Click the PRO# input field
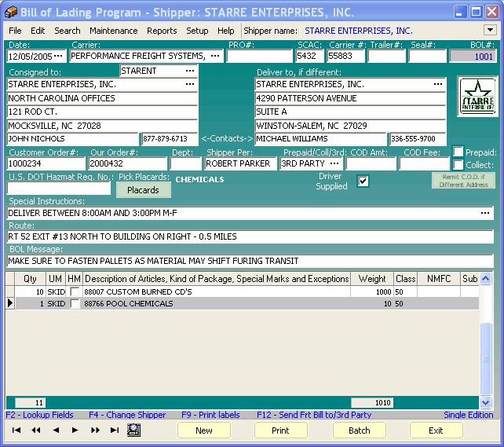Viewport: 504px width, 447px height. click(259, 56)
